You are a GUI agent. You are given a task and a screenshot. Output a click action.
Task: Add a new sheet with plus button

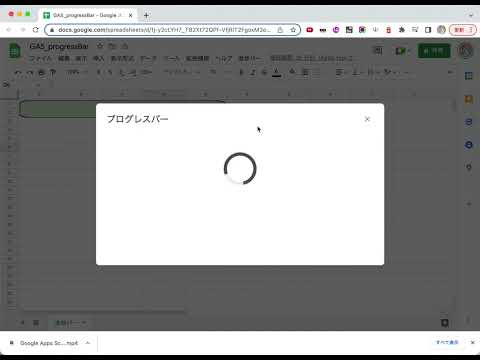coord(22,322)
